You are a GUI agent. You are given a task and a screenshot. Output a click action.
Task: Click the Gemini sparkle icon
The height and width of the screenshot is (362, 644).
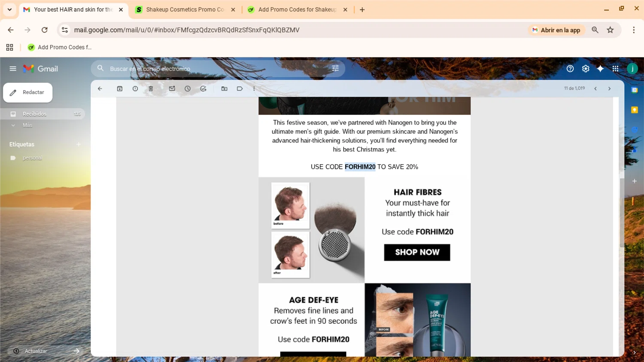pyautogui.click(x=600, y=69)
